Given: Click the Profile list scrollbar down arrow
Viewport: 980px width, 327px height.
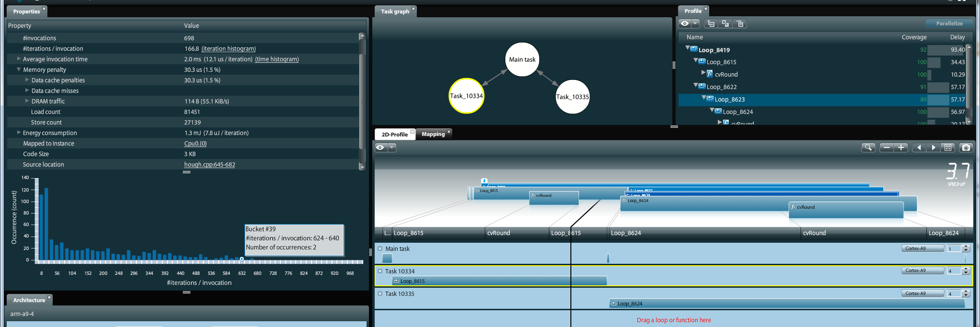Looking at the screenshot, I should (x=969, y=122).
